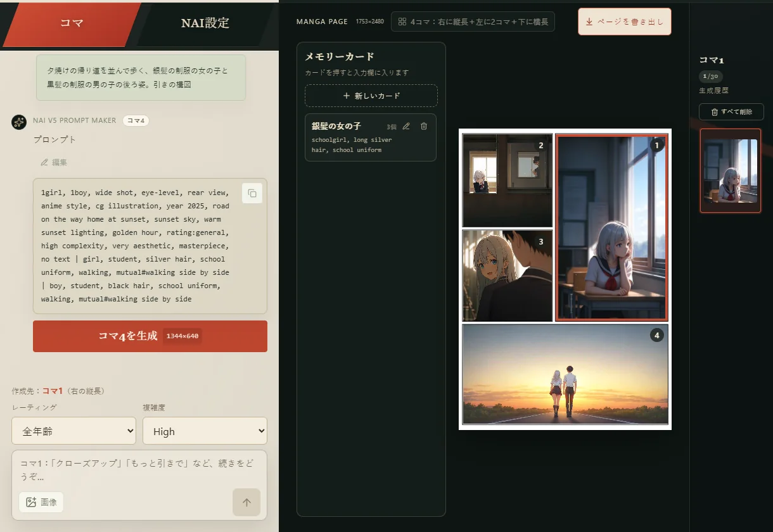The width and height of the screenshot is (773, 532).
Task: Export the page with ページを書き出し
Action: pyautogui.click(x=624, y=22)
